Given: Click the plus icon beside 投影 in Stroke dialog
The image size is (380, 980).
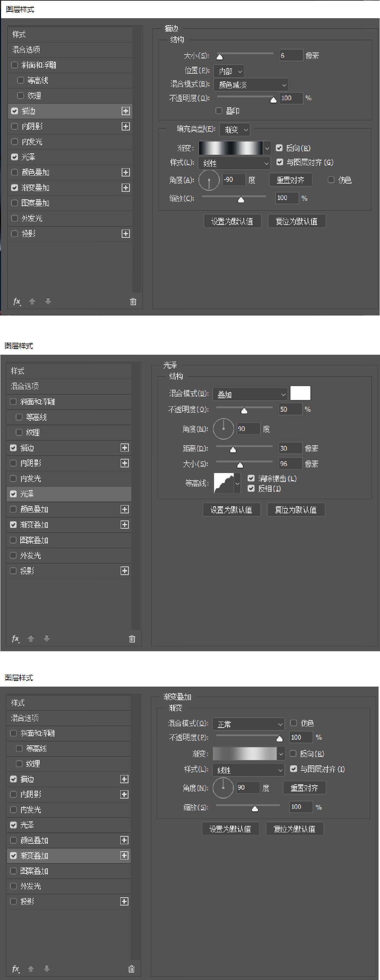Looking at the screenshot, I should pyautogui.click(x=126, y=234).
